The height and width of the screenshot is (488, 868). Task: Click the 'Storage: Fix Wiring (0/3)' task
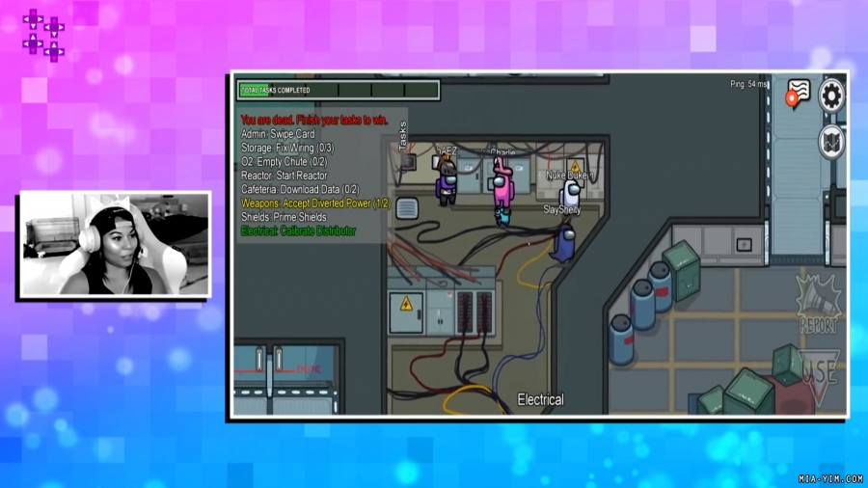[287, 148]
